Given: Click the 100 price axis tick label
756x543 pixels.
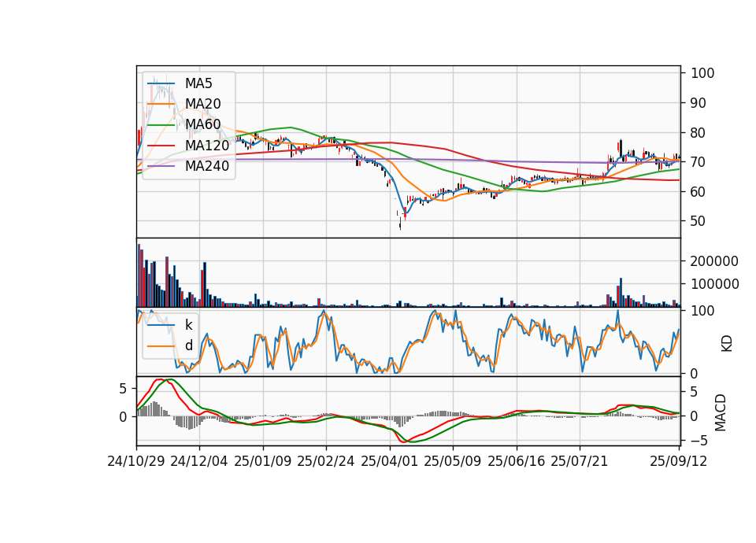Looking at the screenshot, I should (x=702, y=73).
